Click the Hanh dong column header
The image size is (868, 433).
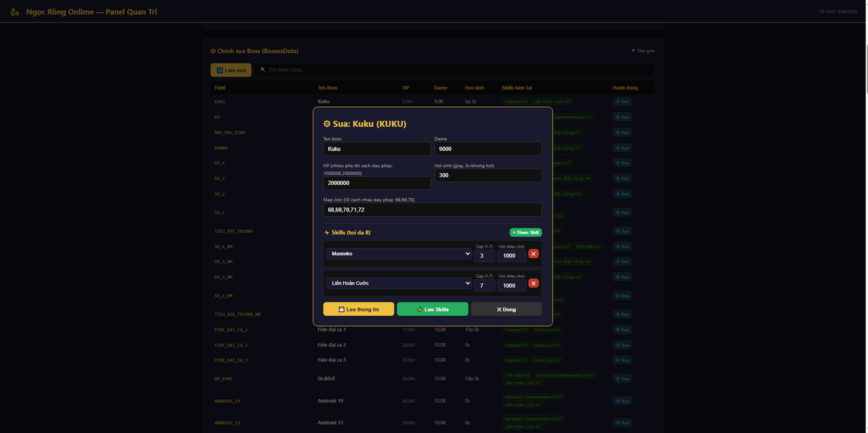coord(625,87)
